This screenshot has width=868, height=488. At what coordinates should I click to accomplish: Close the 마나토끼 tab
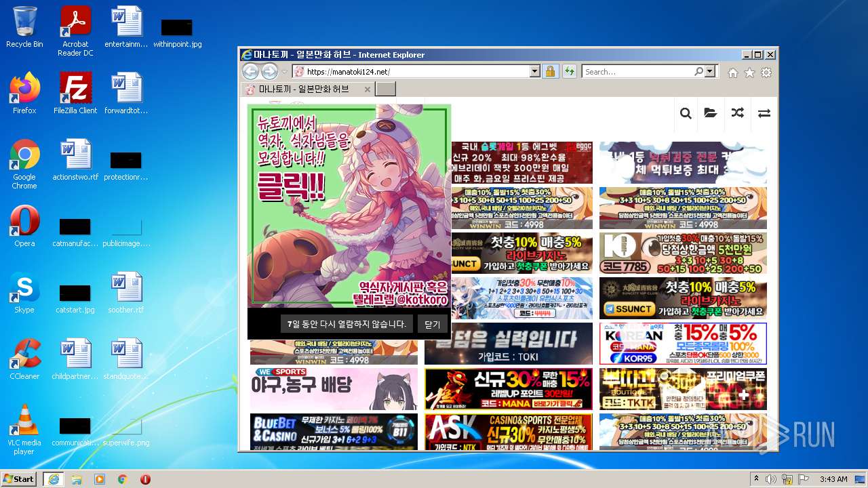368,89
